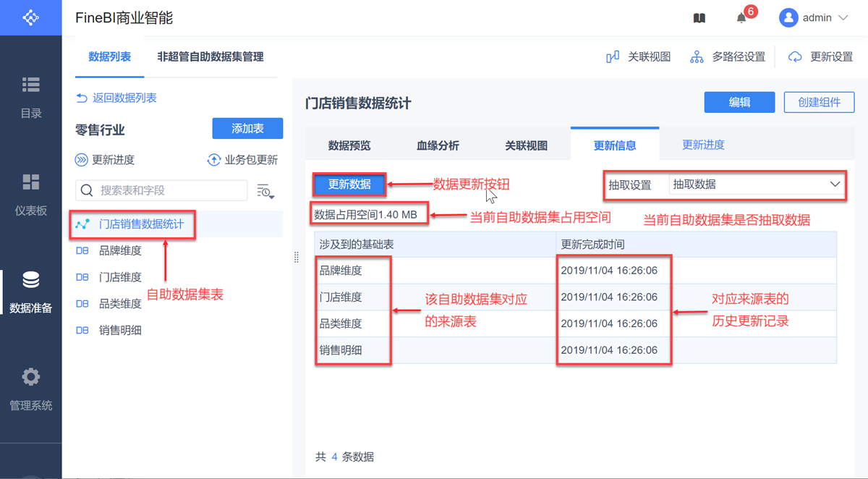Click the 关联视图 icon in top toolbar
Viewport: 868px width, 479px height.
tap(613, 56)
